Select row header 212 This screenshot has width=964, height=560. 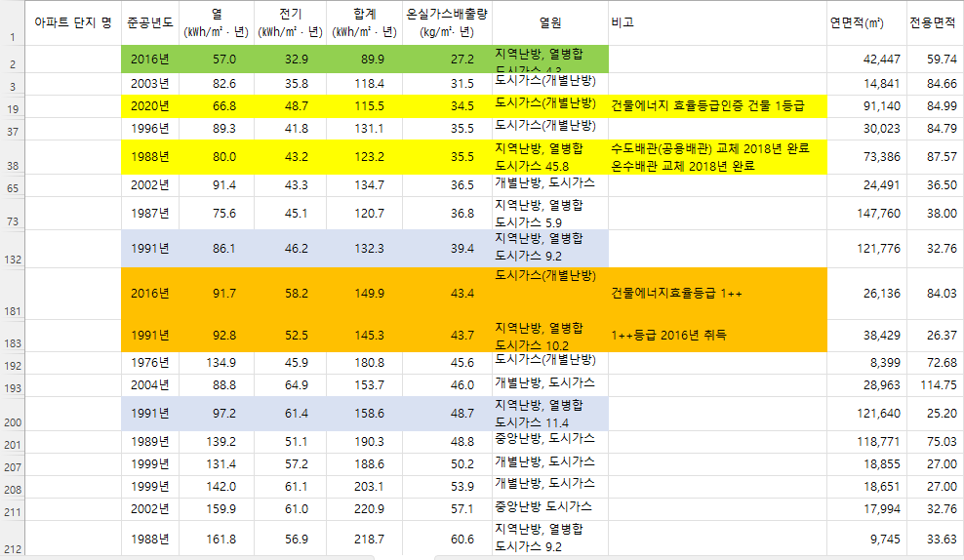[x=13, y=540]
